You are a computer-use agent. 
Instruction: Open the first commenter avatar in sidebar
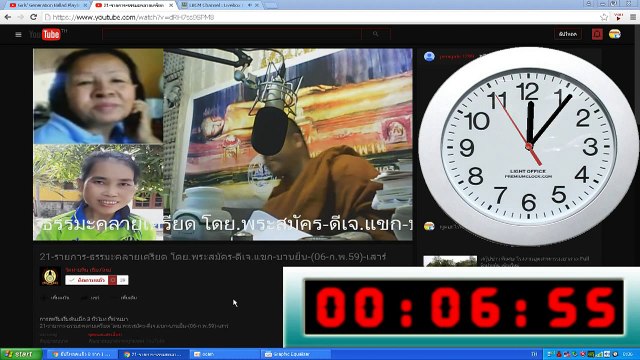(429, 56)
